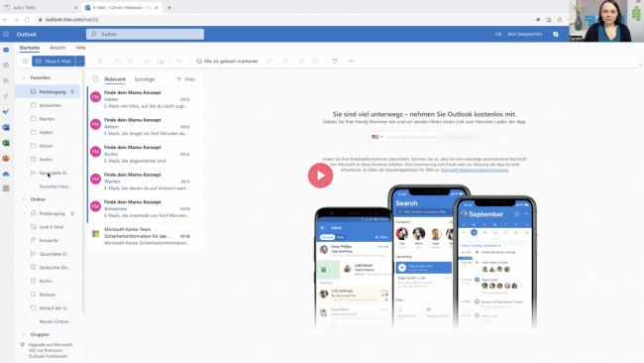Click the Sweep icon in toolbar
This screenshot has width=644, height=363.
pyautogui.click(x=147, y=60)
